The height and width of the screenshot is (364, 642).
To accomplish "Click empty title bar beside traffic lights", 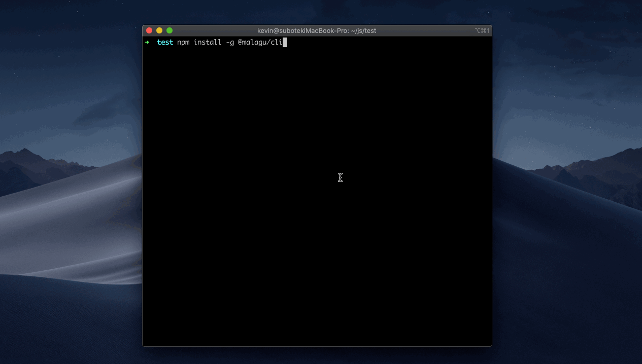I will (x=213, y=30).
